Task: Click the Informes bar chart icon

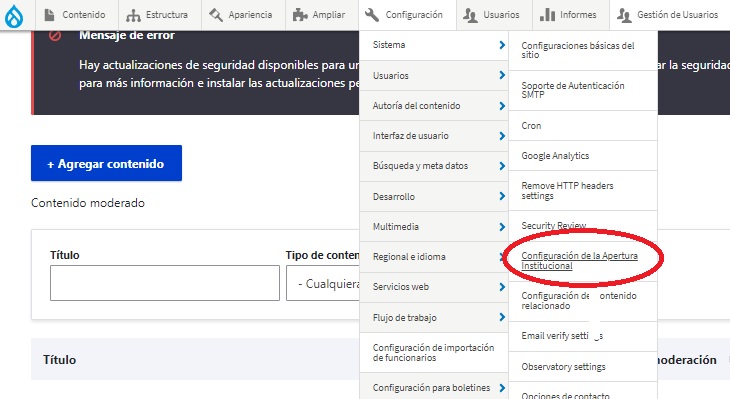Action: 547,15
